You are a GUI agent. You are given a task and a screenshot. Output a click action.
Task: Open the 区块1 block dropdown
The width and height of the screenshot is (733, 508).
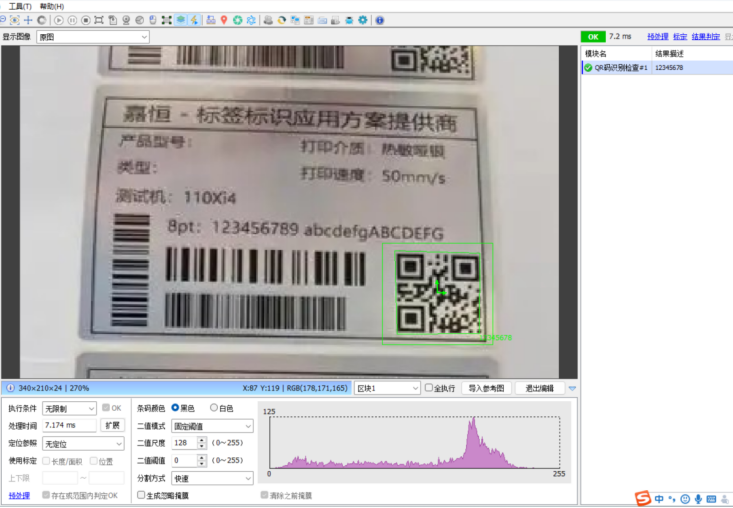tap(387, 388)
